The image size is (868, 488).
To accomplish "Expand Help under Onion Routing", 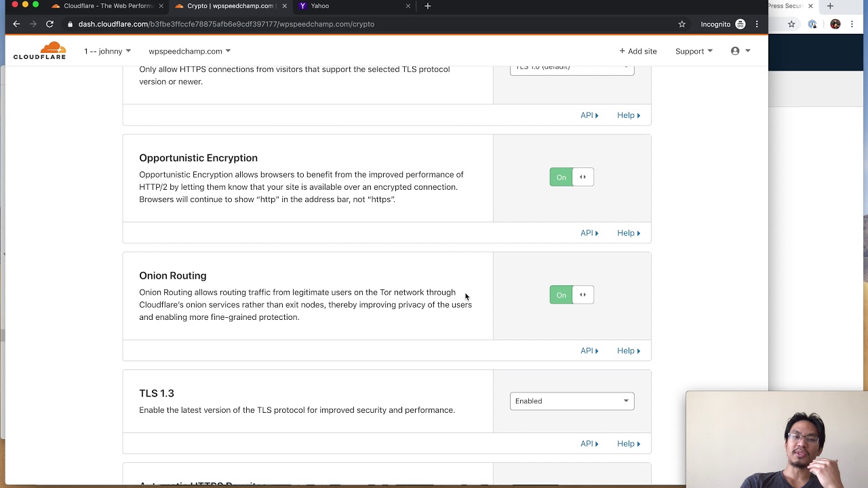I will pyautogui.click(x=629, y=351).
